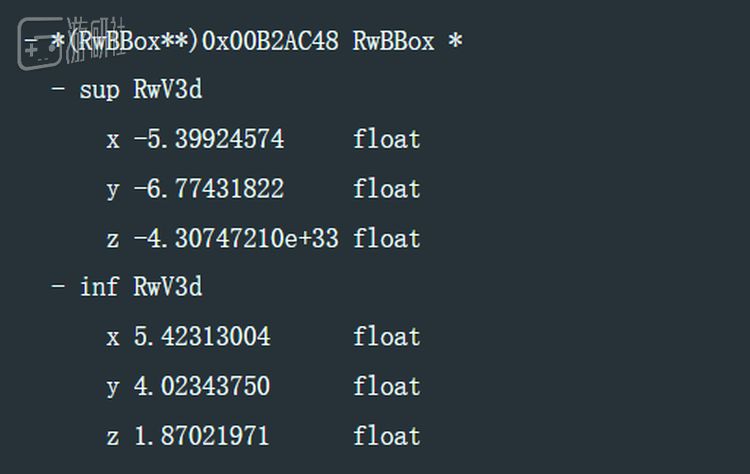Viewport: 750px width, 474px height.
Task: Click float type of inf z
Action: (386, 436)
